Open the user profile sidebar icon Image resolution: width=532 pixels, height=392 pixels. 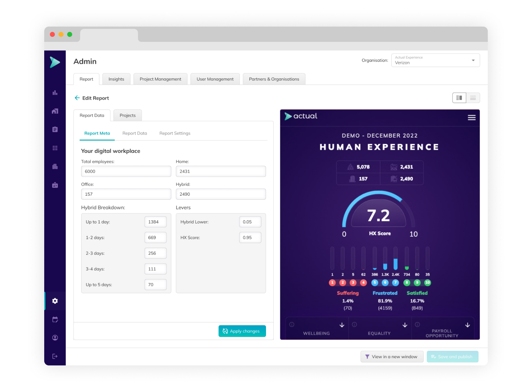(x=55, y=338)
